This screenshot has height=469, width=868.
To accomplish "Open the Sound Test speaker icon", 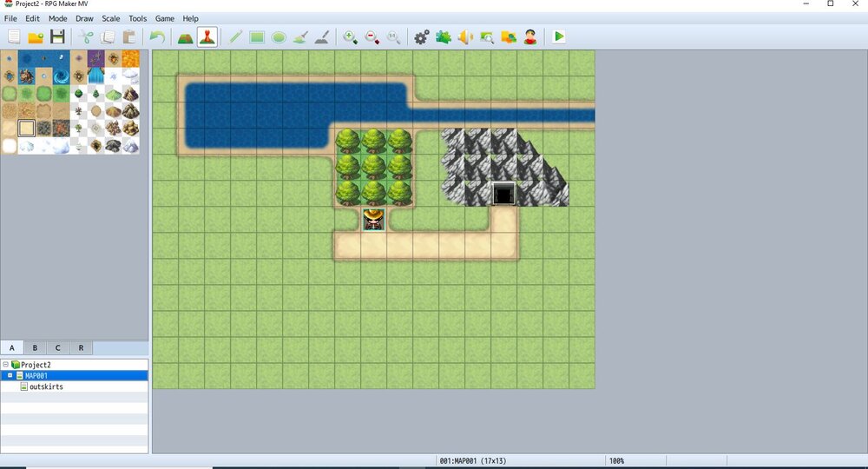I will (x=465, y=37).
